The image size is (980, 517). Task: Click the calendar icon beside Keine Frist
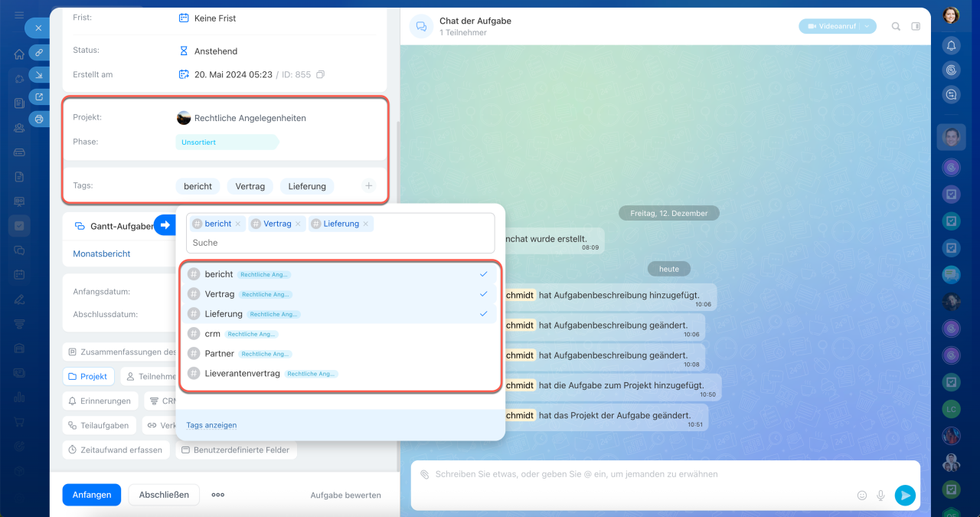click(x=184, y=18)
